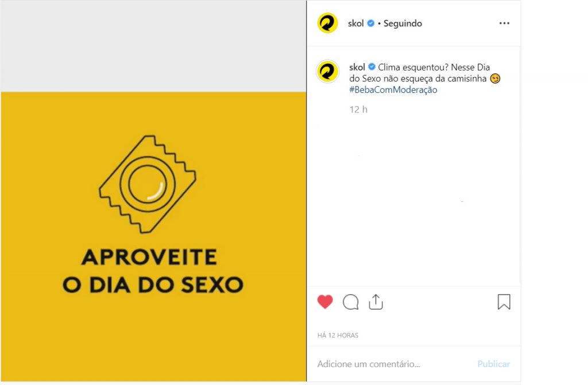
Task: Click the HÁ 12 HORAS post timestamp
Action: point(338,335)
